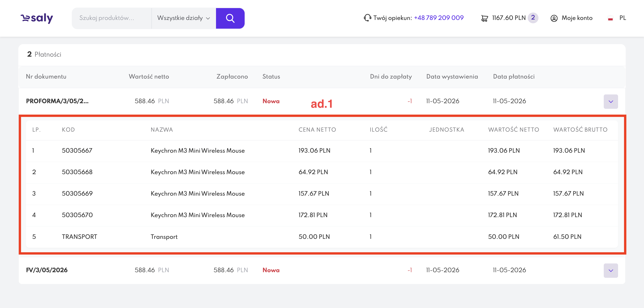Collapse the PROFORMA/3/05/2... payment row
644x308 pixels.
pos(610,101)
